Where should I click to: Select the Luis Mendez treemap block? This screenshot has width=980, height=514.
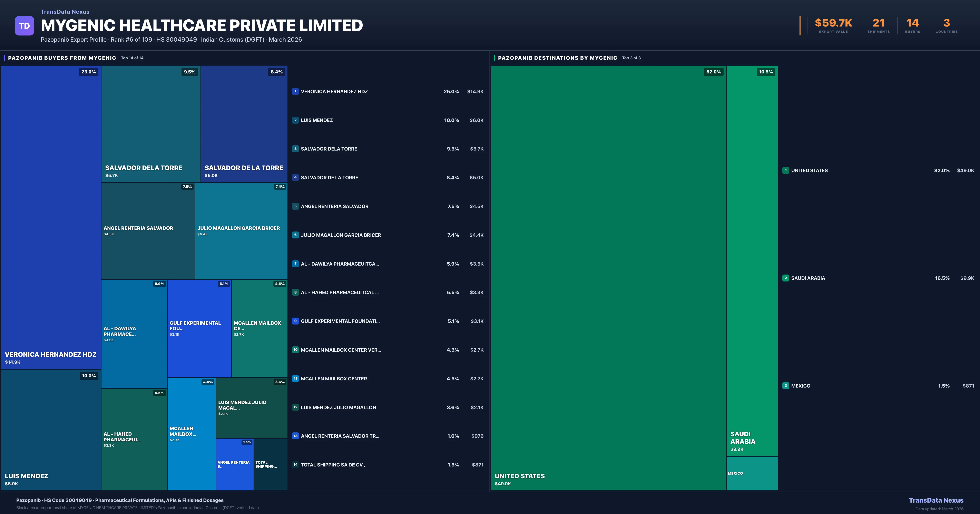click(51, 430)
